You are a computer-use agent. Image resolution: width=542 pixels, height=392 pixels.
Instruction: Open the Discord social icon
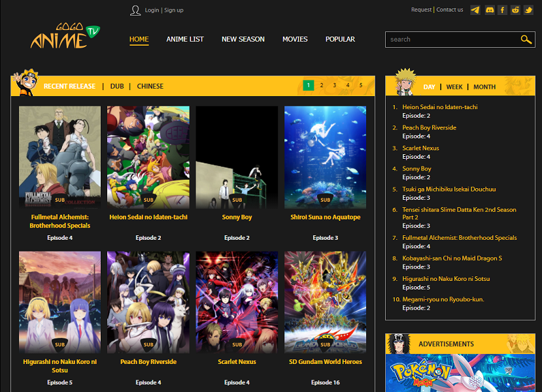(490, 10)
